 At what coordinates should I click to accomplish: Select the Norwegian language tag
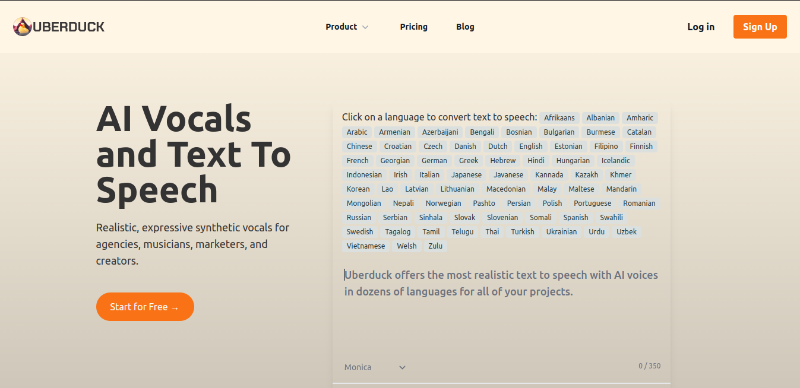tap(443, 204)
